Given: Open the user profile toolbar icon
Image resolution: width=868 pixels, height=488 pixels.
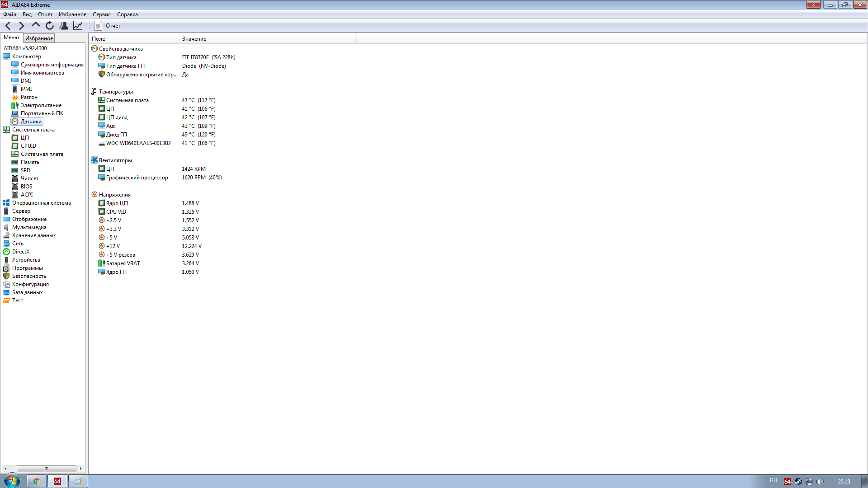Looking at the screenshot, I should [x=64, y=26].
